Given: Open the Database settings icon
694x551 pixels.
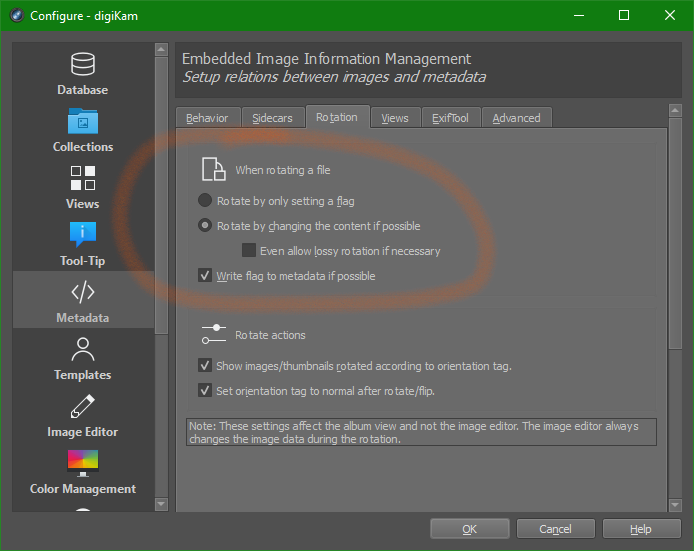Looking at the screenshot, I should coord(83,65).
